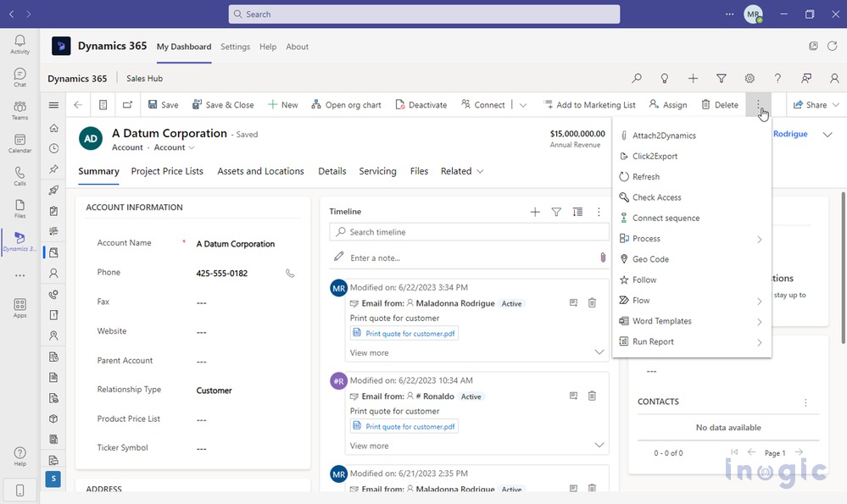
Task: Switch to the Project Price Lists tab
Action: (167, 171)
